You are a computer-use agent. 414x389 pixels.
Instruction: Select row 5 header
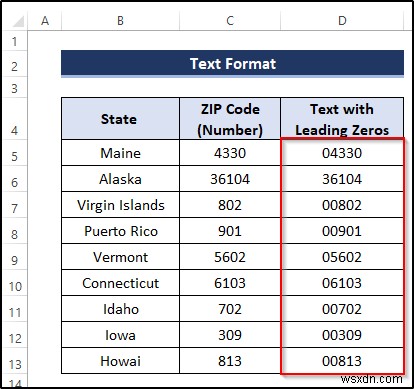14,153
